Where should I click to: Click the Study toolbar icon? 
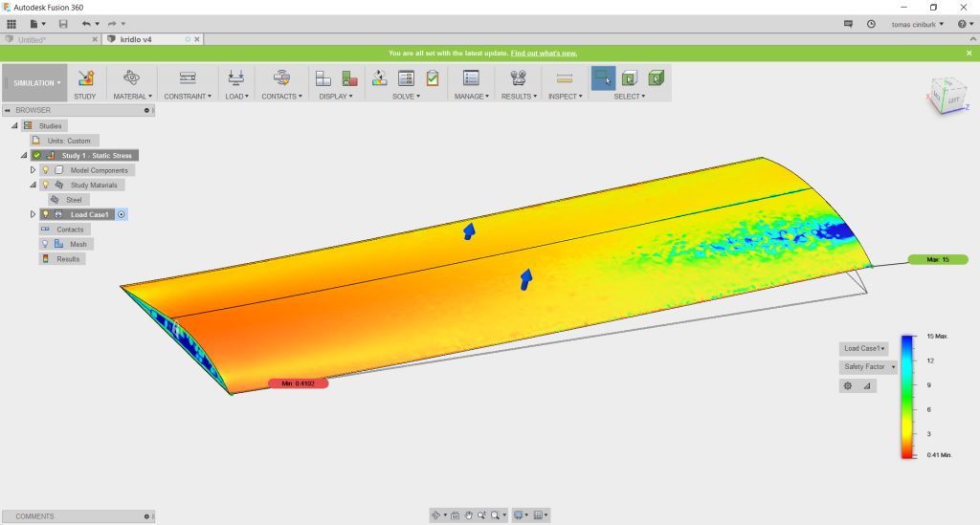click(85, 78)
